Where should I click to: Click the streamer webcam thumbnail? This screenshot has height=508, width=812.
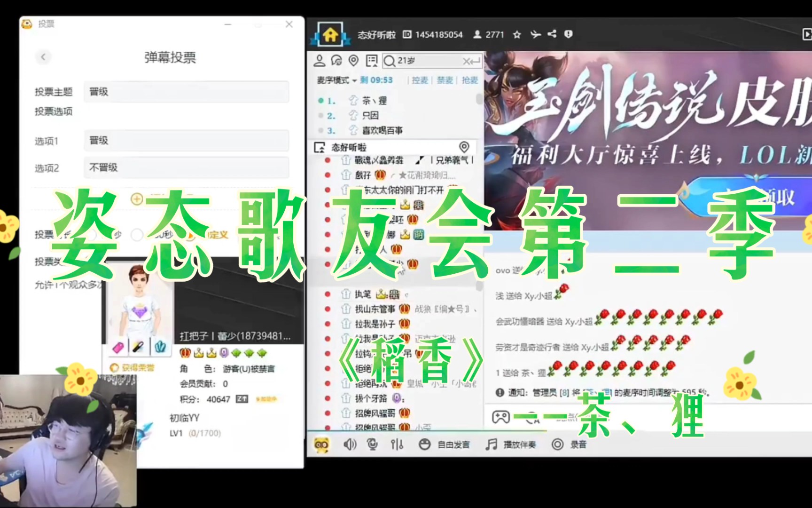69,441
